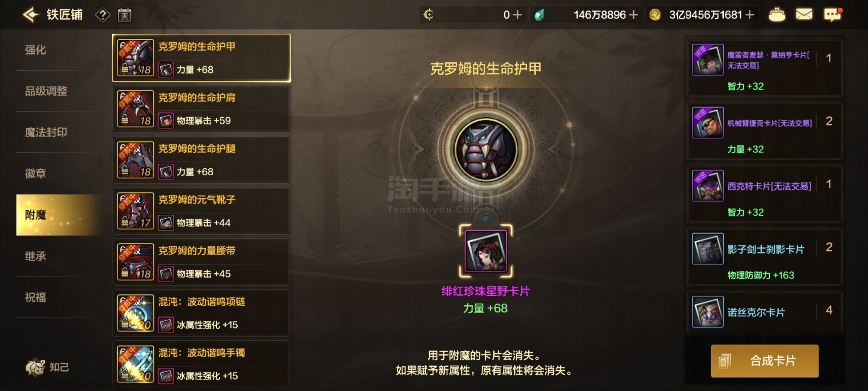
Task: Add gold coins with the plus sign
Action: pos(750,14)
